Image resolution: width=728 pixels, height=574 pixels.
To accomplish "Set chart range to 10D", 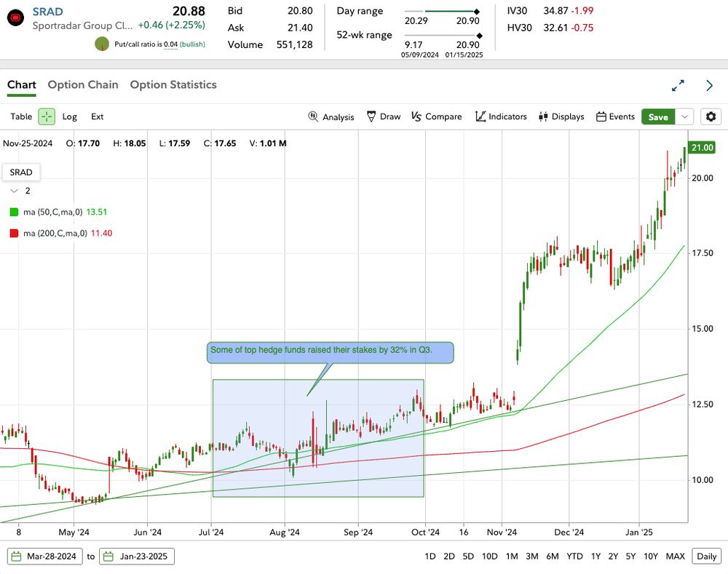I will pos(489,557).
